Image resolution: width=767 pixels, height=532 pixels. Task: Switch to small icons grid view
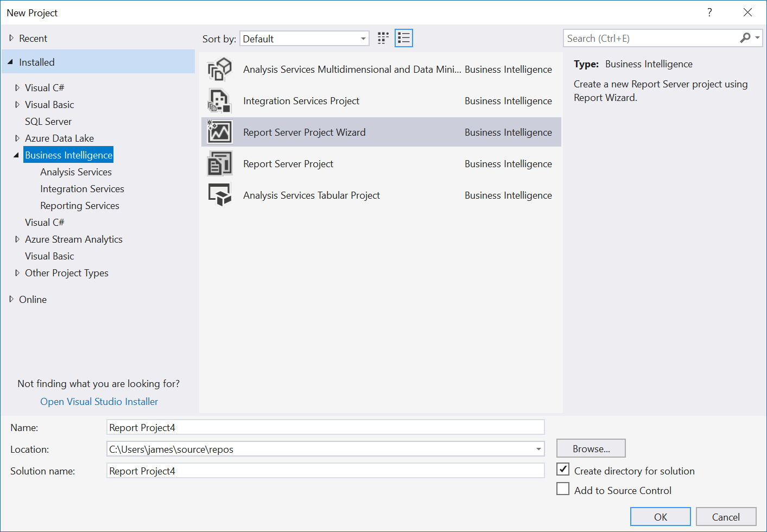click(383, 38)
